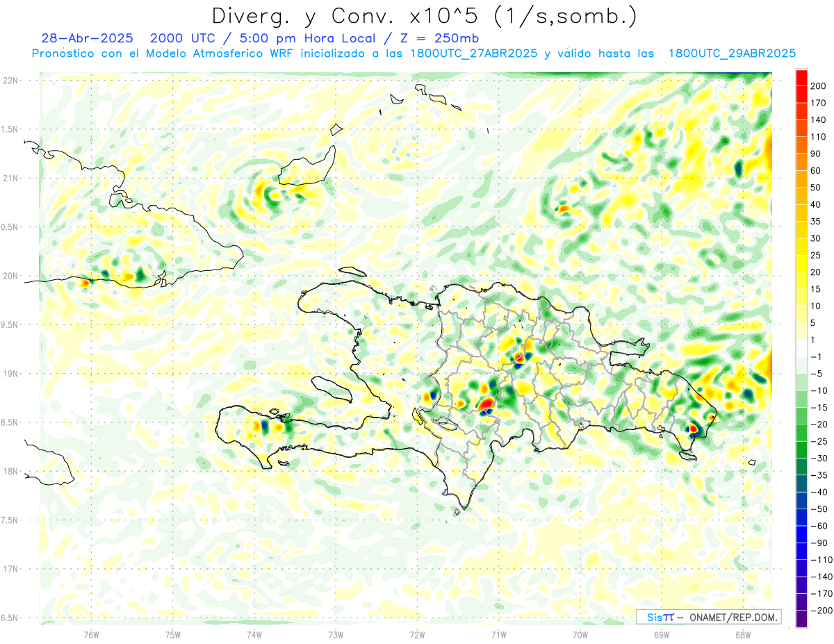Select the "18N" latitude label
The height and width of the screenshot is (644, 834).
10,471
